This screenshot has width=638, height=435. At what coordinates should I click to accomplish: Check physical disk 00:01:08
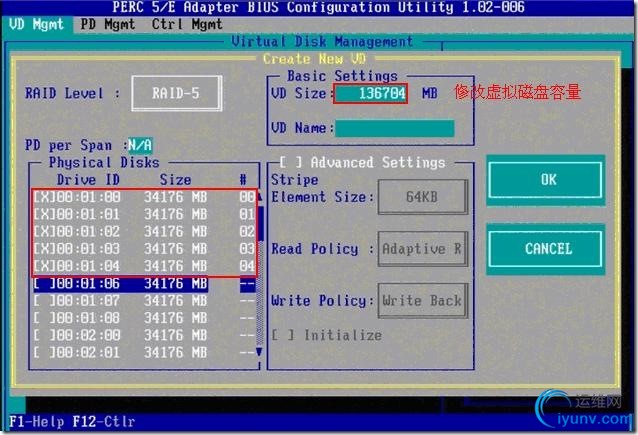click(x=44, y=318)
